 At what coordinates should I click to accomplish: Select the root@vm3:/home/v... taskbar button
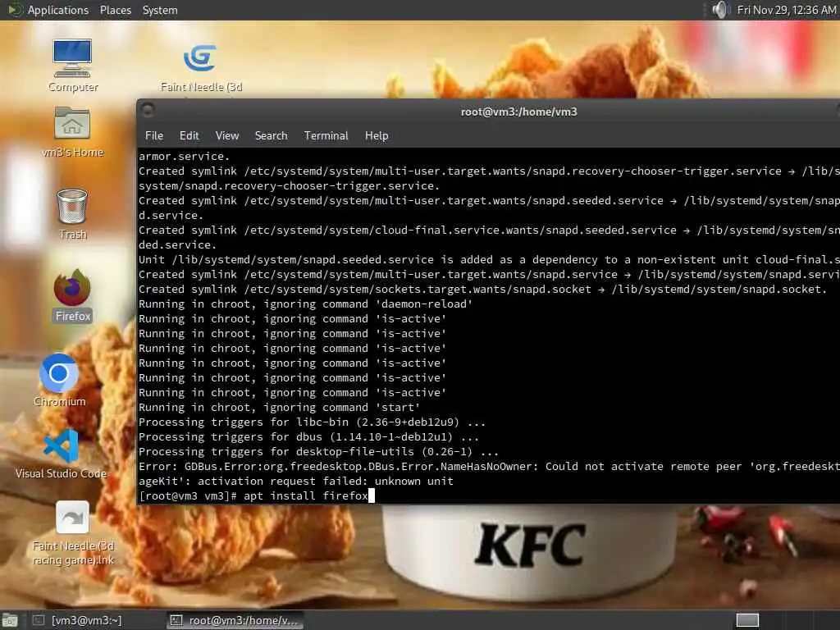pos(234,620)
